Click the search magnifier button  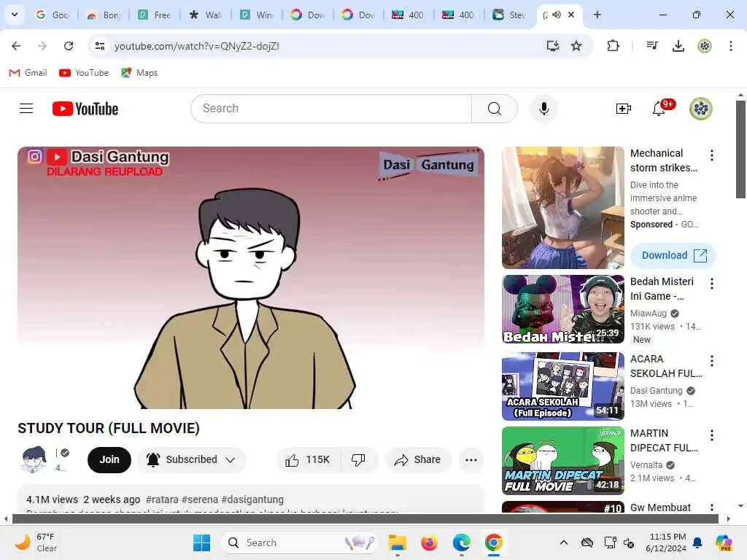[x=494, y=109]
